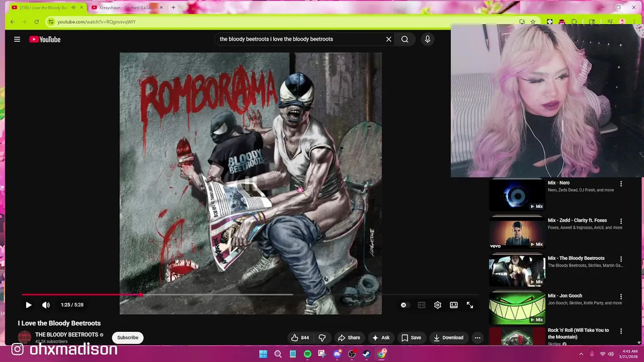644x362 pixels.
Task: Open Spotify from the taskbar
Action: (307, 354)
